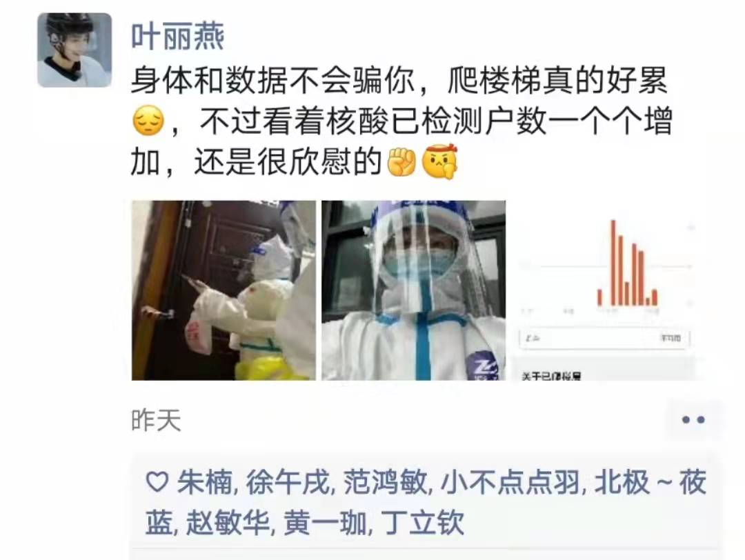Open 叶丽燕's profile avatar
745x560 pixels.
coord(74,50)
